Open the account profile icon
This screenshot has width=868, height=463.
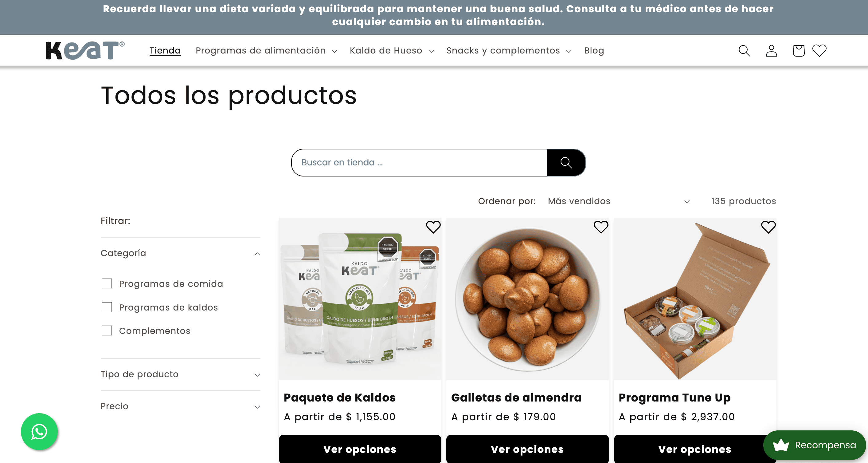pyautogui.click(x=771, y=51)
